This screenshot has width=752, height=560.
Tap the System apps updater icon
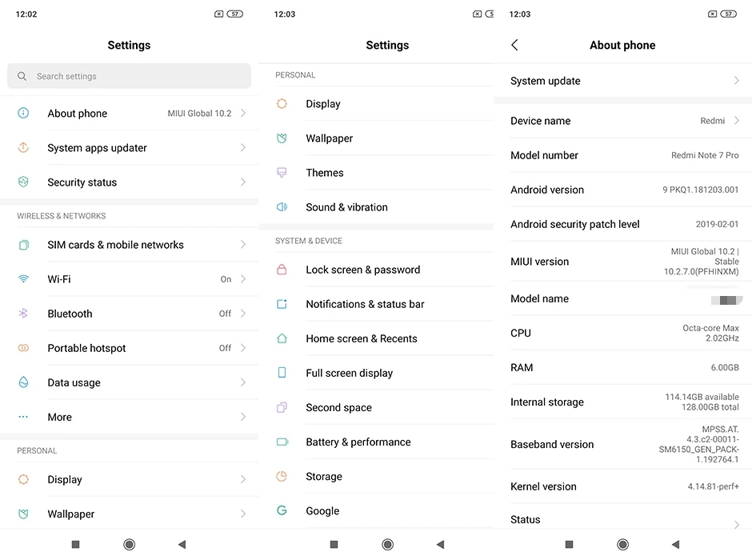[23, 148]
